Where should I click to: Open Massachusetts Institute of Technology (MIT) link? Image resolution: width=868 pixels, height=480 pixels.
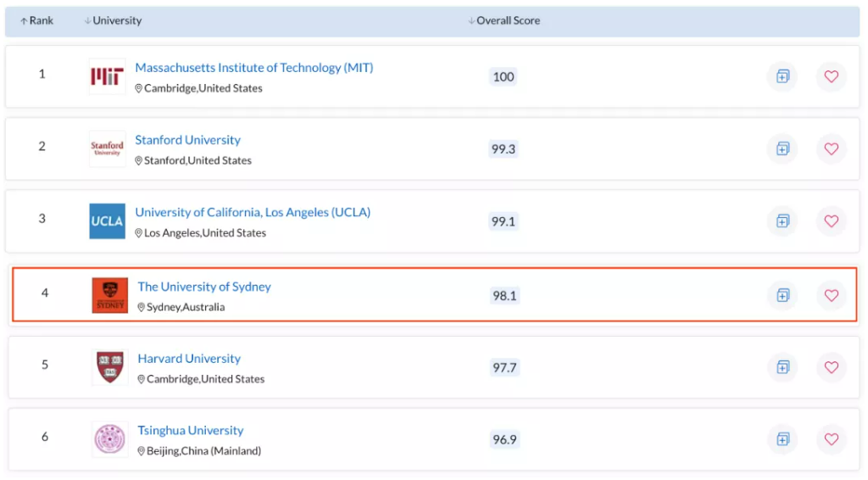(254, 68)
